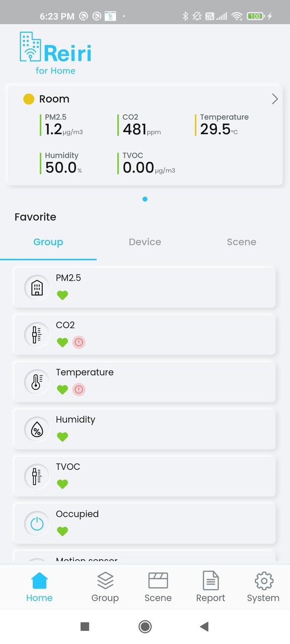Image resolution: width=290 pixels, height=644 pixels.
Task: Switch to the Device tab
Action: coord(144,242)
